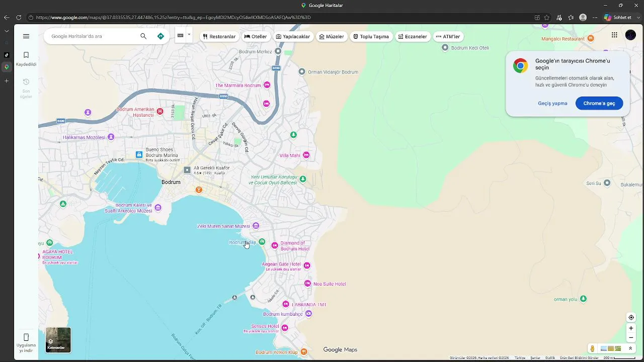The height and width of the screenshot is (362, 644).
Task: Open the Gizlilik footer link
Action: click(550, 358)
